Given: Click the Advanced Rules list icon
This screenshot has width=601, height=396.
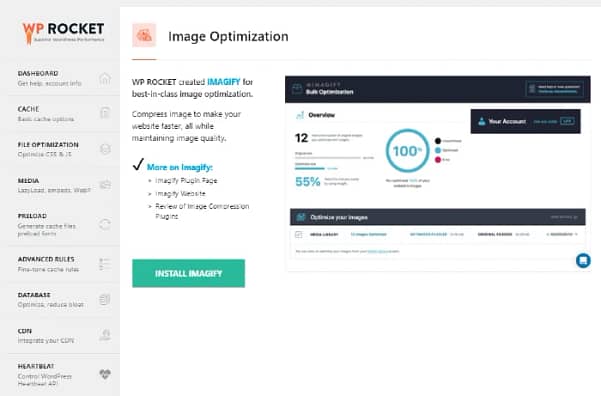Looking at the screenshot, I should pyautogui.click(x=105, y=264).
